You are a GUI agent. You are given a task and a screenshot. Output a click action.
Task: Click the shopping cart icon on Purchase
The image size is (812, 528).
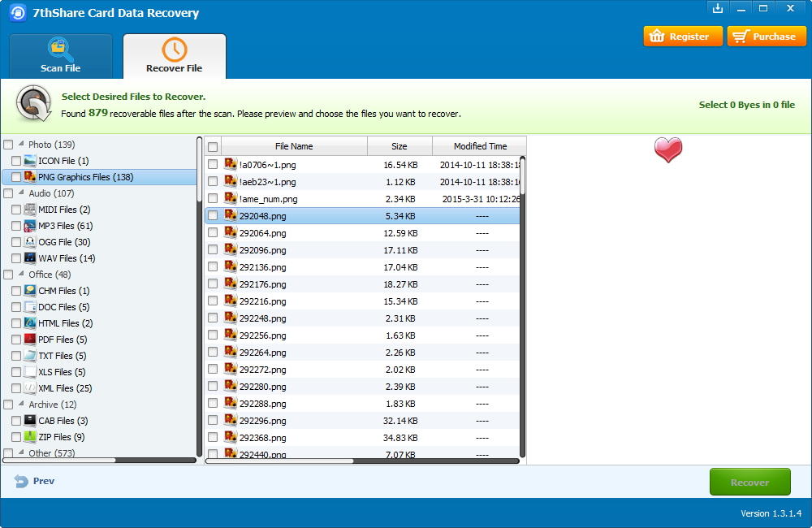pyautogui.click(x=741, y=37)
